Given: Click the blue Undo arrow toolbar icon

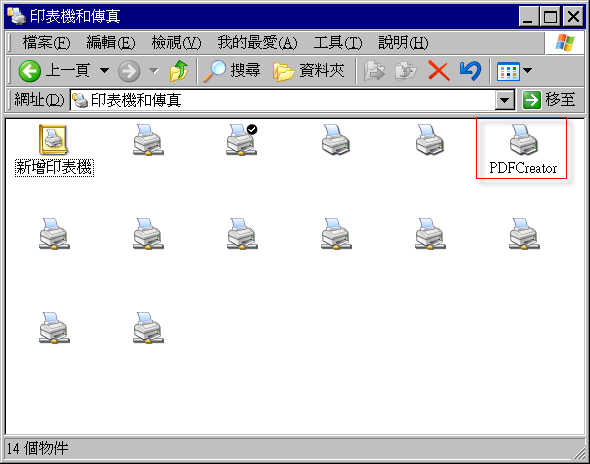Looking at the screenshot, I should 470,71.
